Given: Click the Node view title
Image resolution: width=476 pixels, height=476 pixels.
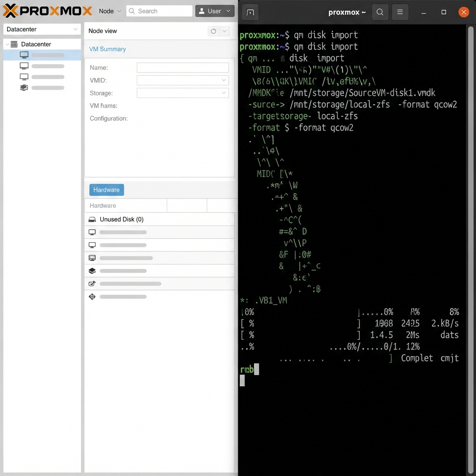Looking at the screenshot, I should tap(103, 31).
